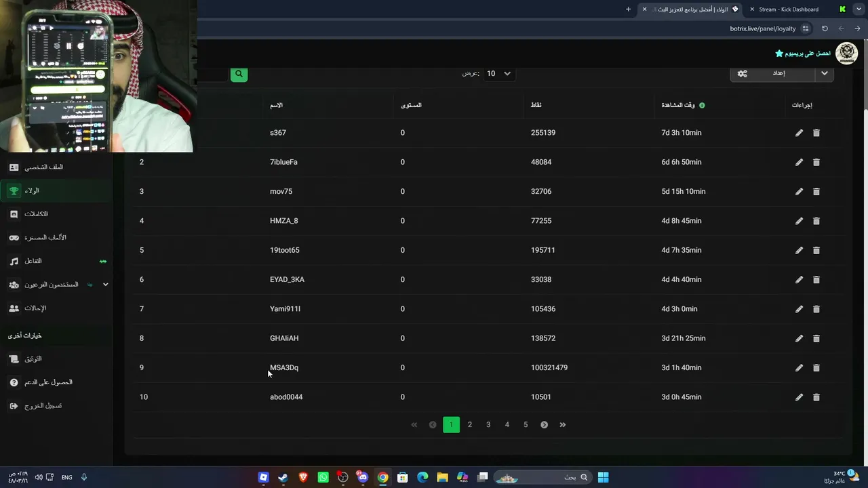Click the browser address bar URL
Screen dimensions: 868x488
pos(763,28)
